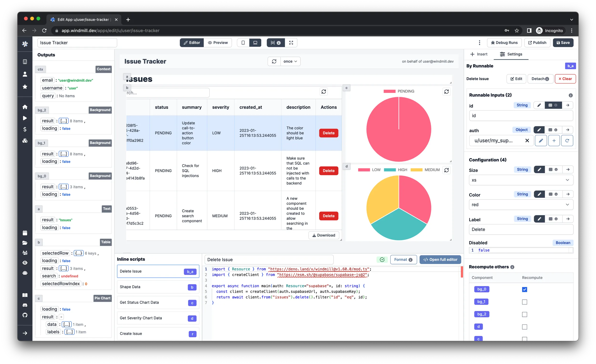
Task: Open the Size dropdown showing xs
Action: (x=521, y=180)
